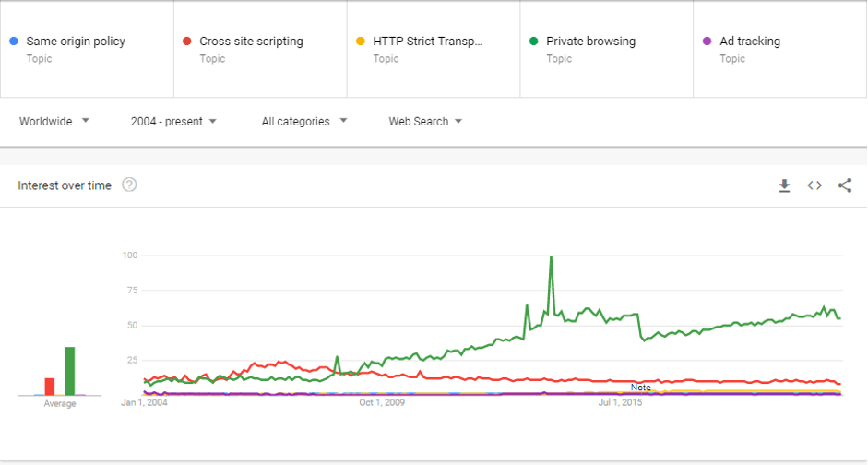Image resolution: width=868 pixels, height=465 pixels.
Task: Share the interest over time chart
Action: point(844,185)
